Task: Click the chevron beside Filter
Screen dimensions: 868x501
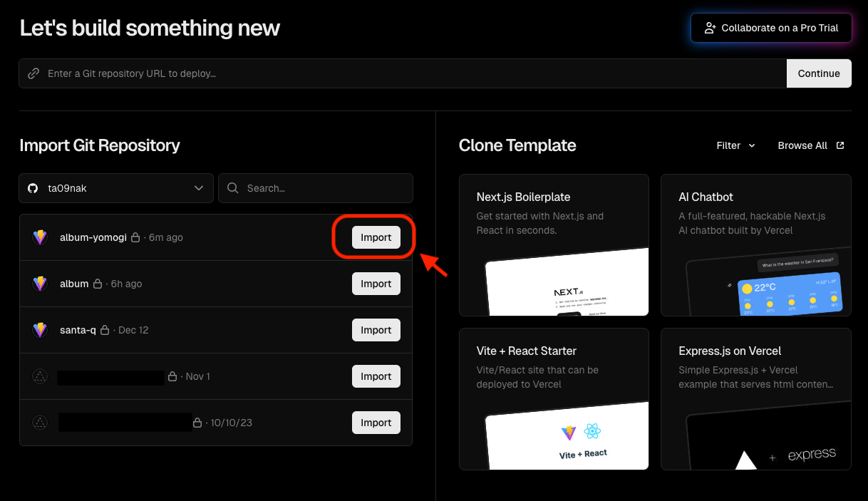Action: 752,145
